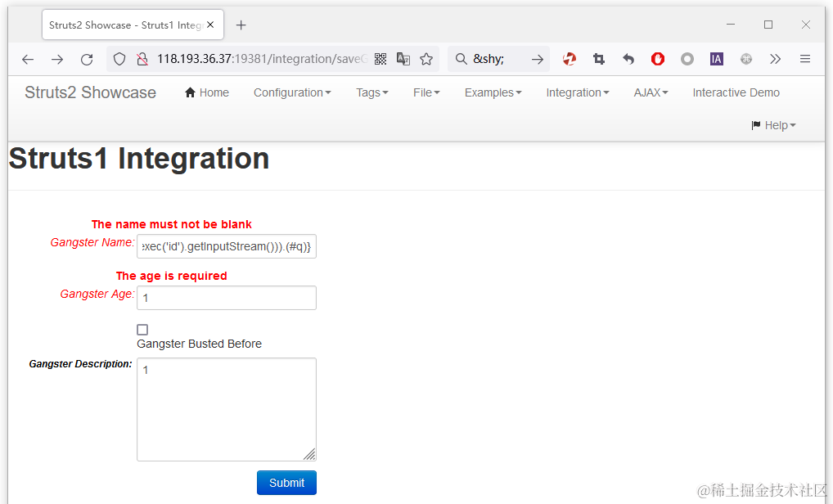Submit the gangster form
Screen dimensions: 833x504
click(287, 483)
